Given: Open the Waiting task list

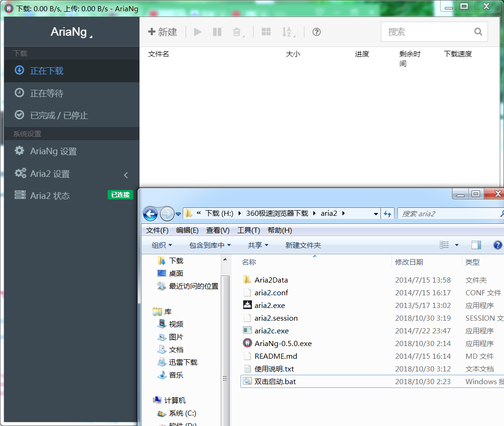Looking at the screenshot, I should pyautogui.click(x=72, y=93).
